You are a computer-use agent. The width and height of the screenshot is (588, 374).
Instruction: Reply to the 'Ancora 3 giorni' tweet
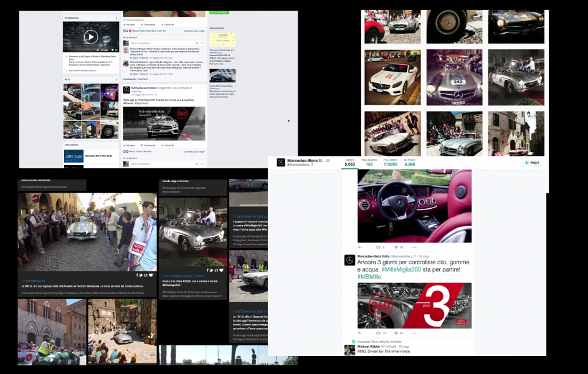coord(359,333)
